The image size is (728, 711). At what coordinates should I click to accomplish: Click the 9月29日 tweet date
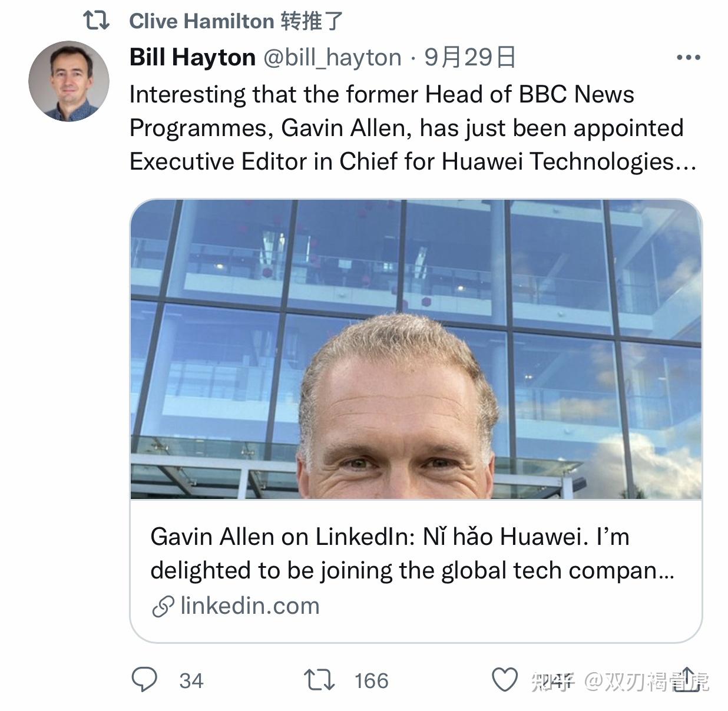[x=470, y=57]
